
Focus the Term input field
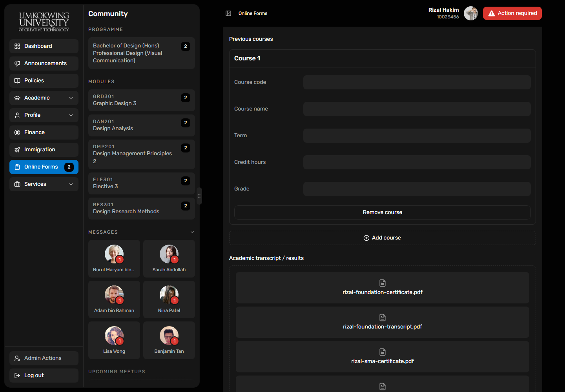click(x=417, y=136)
